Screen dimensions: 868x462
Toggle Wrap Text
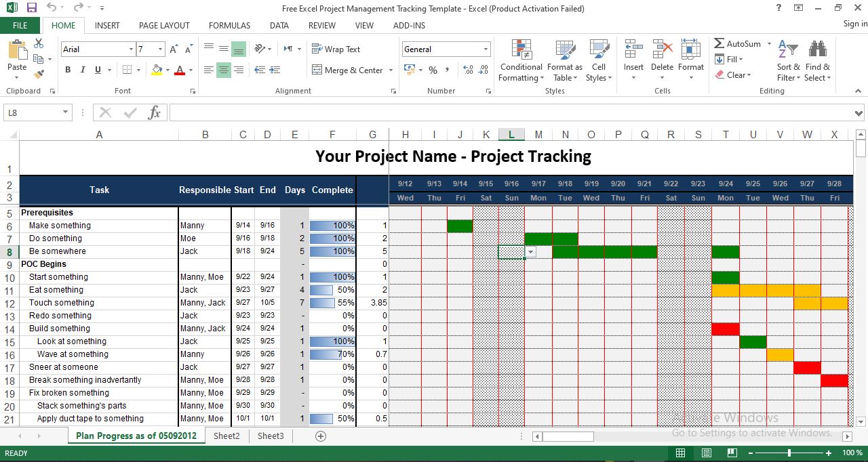(336, 49)
